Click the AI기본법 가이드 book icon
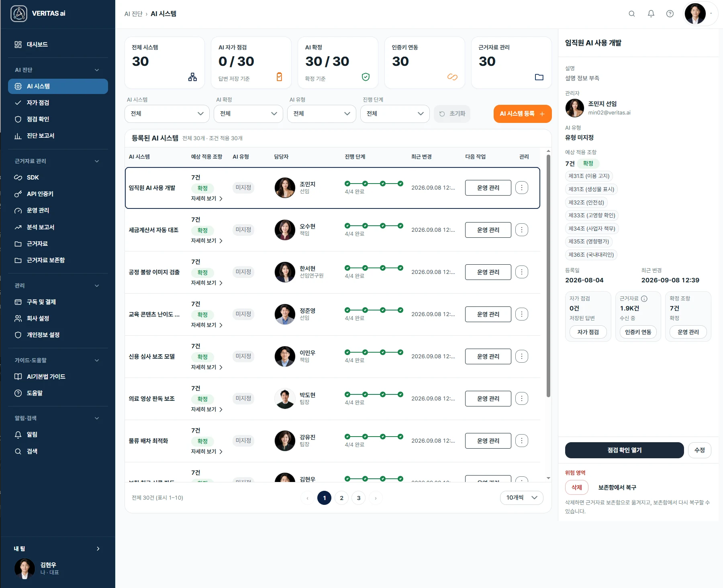This screenshot has height=588, width=723. coord(18,377)
